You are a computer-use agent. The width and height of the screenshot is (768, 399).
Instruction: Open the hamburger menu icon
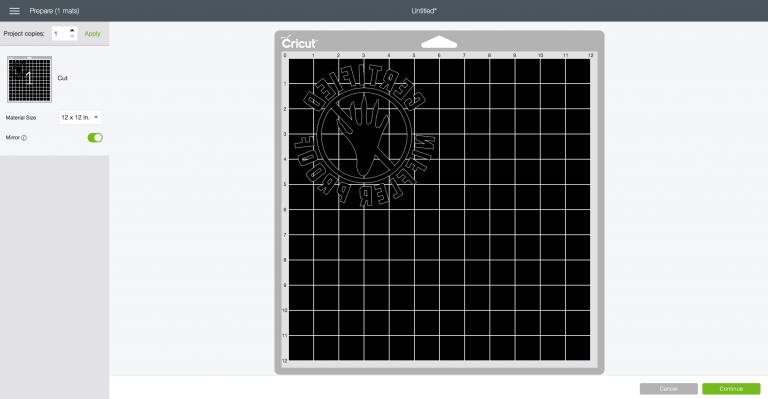click(x=14, y=11)
